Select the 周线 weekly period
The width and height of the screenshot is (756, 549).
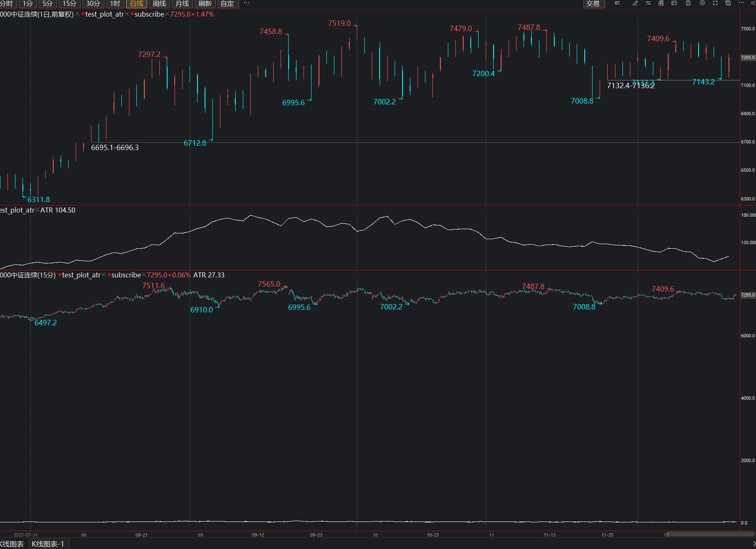159,4
